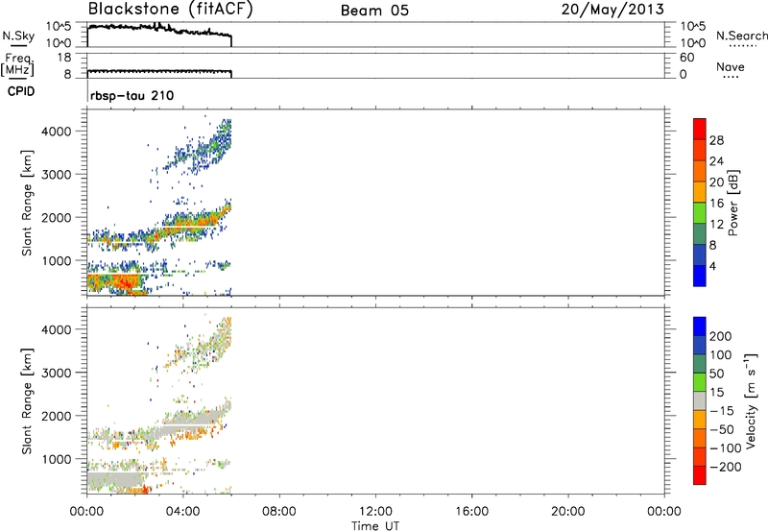
Task: Click the 2000 tick on power panel
Action: point(56,217)
